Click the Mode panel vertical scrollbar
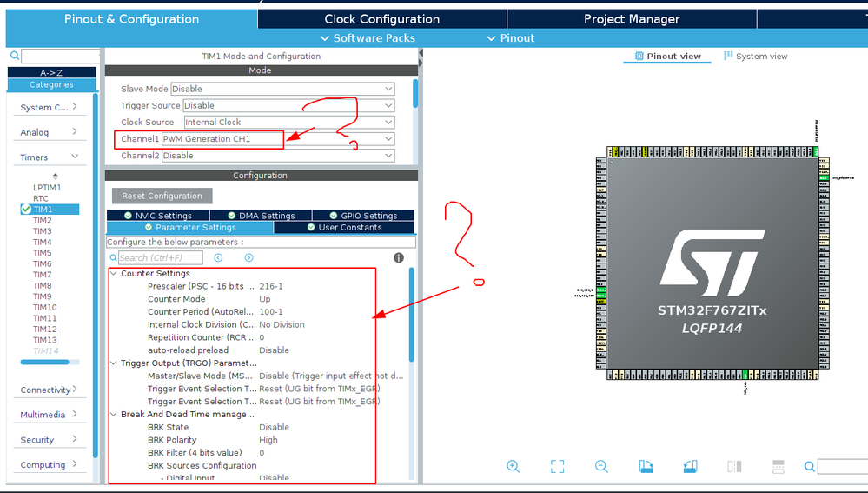This screenshot has width=868, height=493. click(x=415, y=94)
